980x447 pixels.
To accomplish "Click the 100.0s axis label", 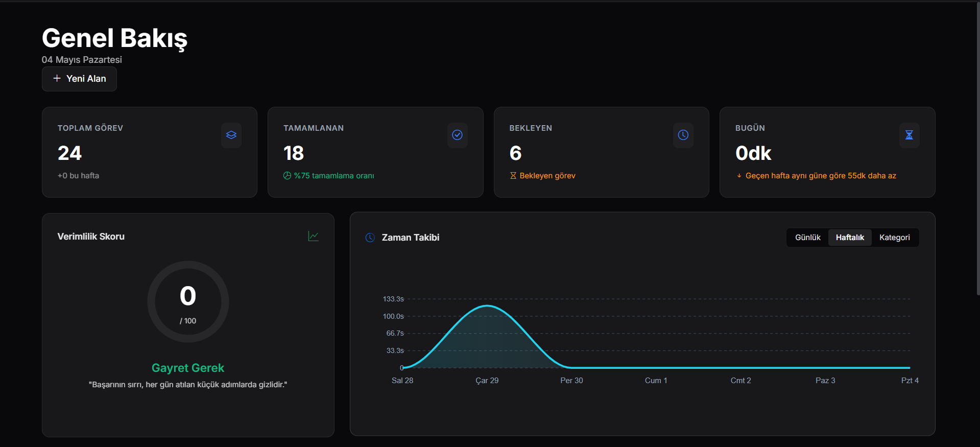I will pyautogui.click(x=393, y=316).
